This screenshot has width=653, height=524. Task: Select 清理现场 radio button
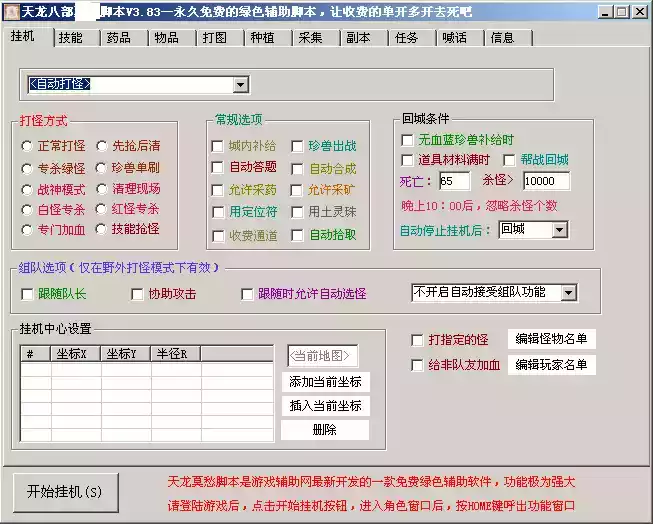102,189
